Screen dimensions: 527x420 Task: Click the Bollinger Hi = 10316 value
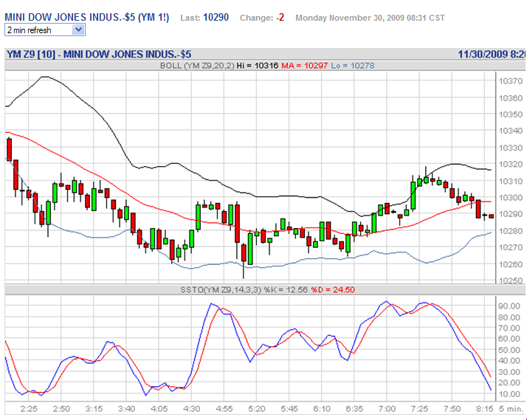pyautogui.click(x=258, y=66)
